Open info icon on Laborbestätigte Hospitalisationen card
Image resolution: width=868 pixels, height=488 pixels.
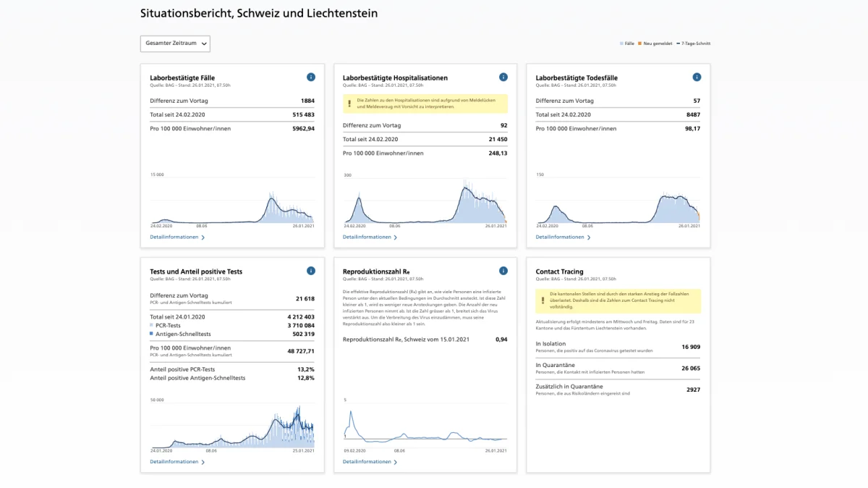[x=503, y=77]
